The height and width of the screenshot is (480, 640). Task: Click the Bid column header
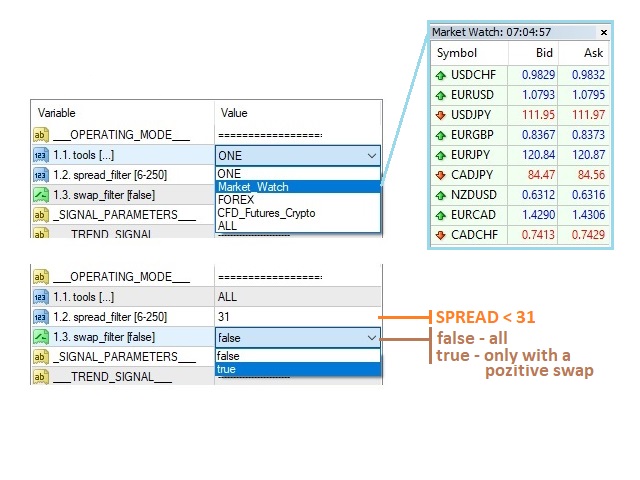click(544, 53)
